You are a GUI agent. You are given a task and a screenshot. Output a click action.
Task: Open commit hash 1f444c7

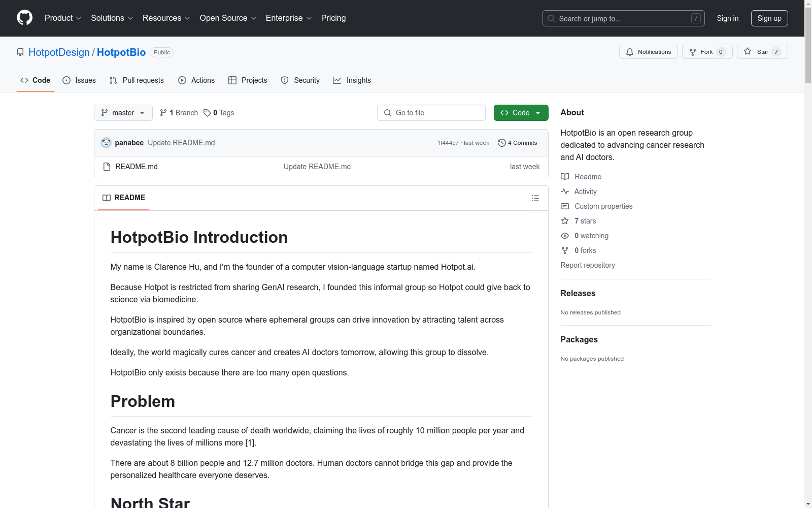(x=448, y=143)
